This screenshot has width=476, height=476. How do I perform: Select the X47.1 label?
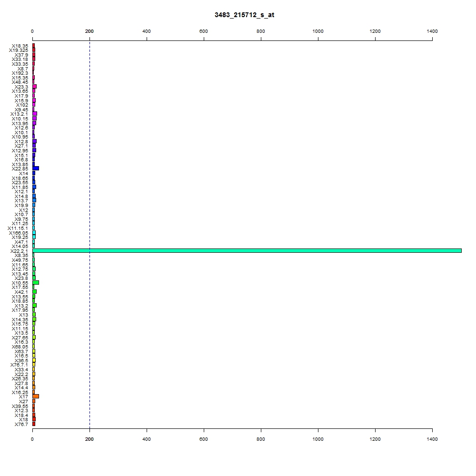pyautogui.click(x=21, y=242)
